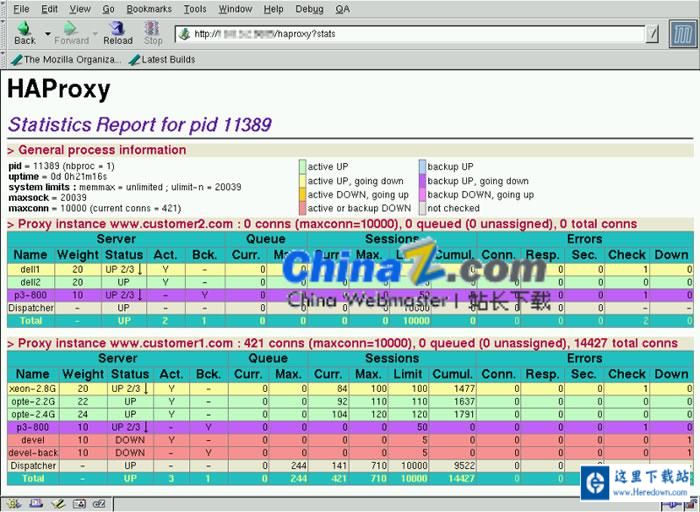
Task: Collapse the navigation toolbar grippy
Action: click(x=3, y=34)
